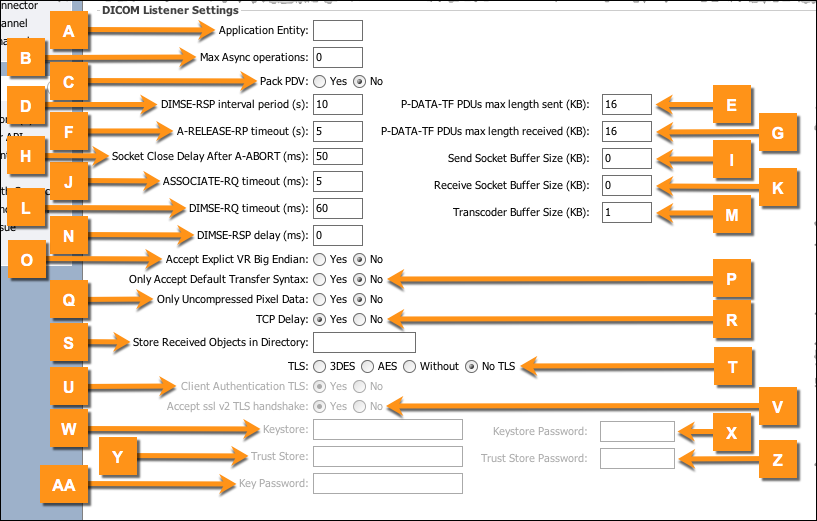Focus the Max Async operations field

[337, 56]
